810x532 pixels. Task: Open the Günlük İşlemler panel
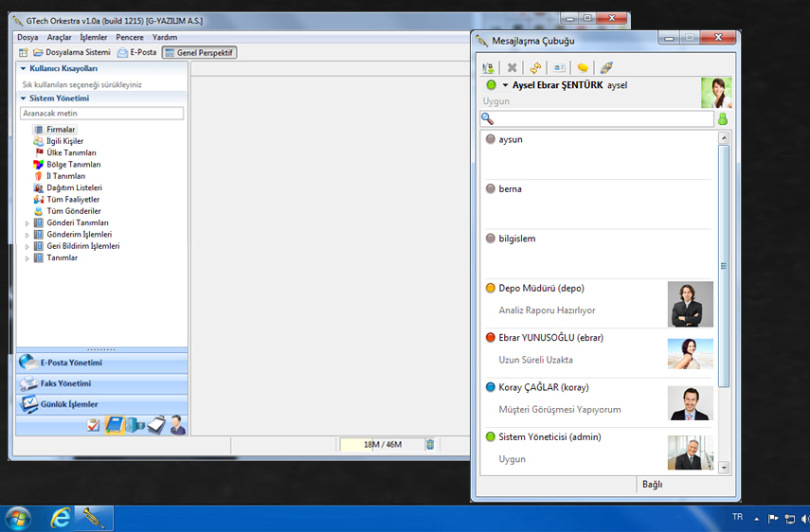68,404
